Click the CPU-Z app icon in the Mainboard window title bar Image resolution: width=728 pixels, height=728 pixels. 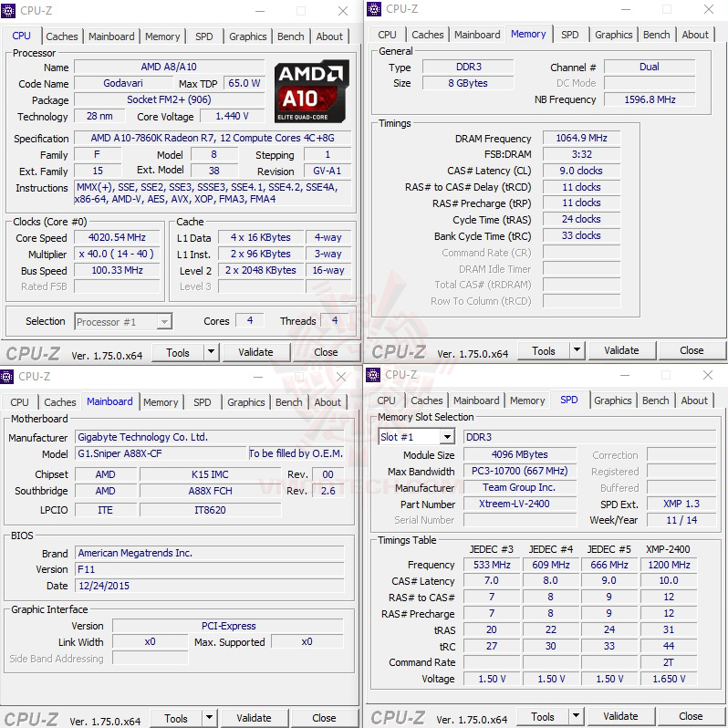6,377
